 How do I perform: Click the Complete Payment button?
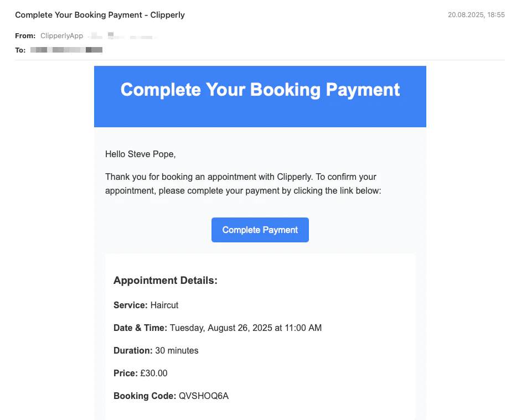click(260, 230)
